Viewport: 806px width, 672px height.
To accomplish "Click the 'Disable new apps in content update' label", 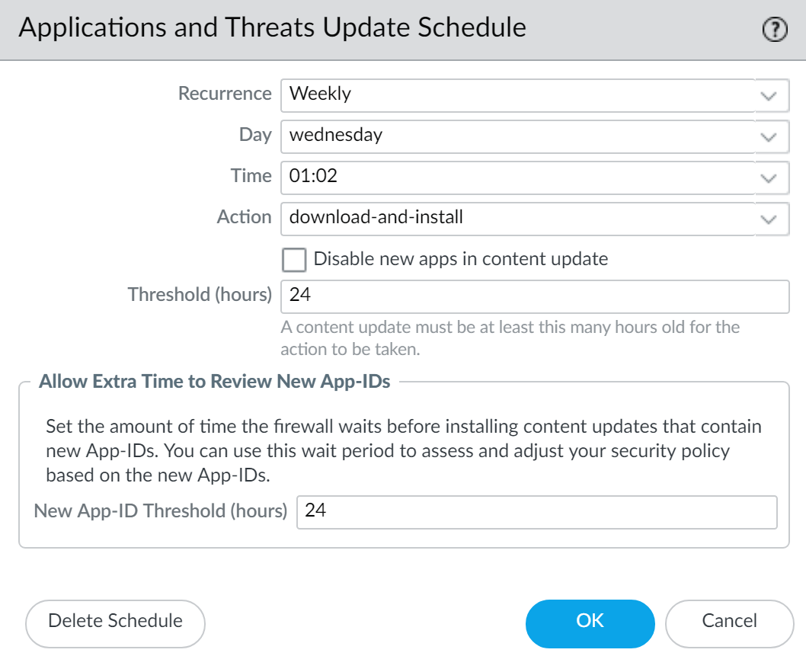I will tap(460, 259).
